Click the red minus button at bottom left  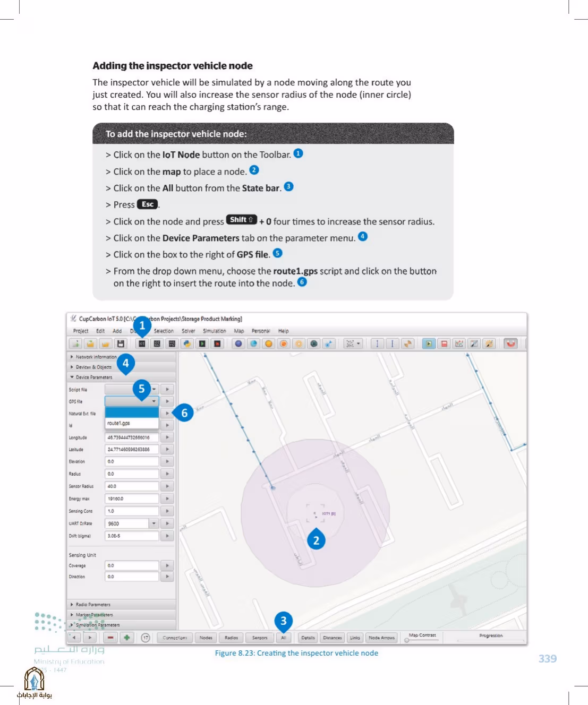[x=110, y=638]
